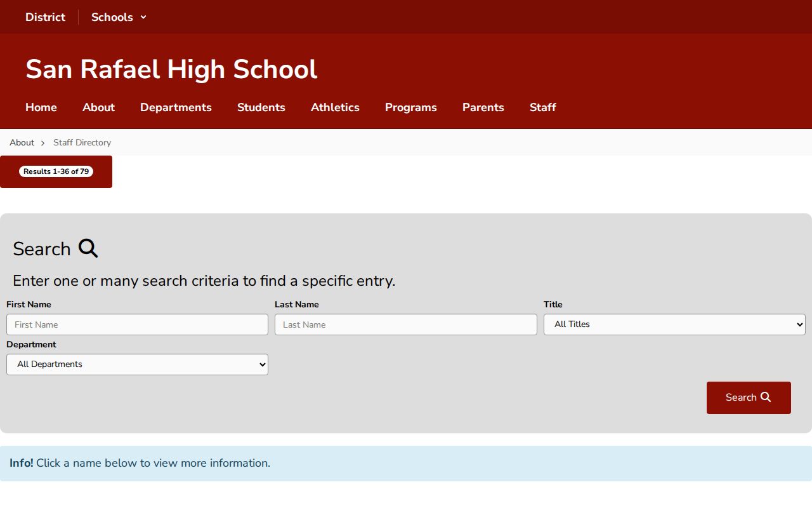Open the Parents menu
This screenshot has width=812, height=508.
[x=483, y=107]
